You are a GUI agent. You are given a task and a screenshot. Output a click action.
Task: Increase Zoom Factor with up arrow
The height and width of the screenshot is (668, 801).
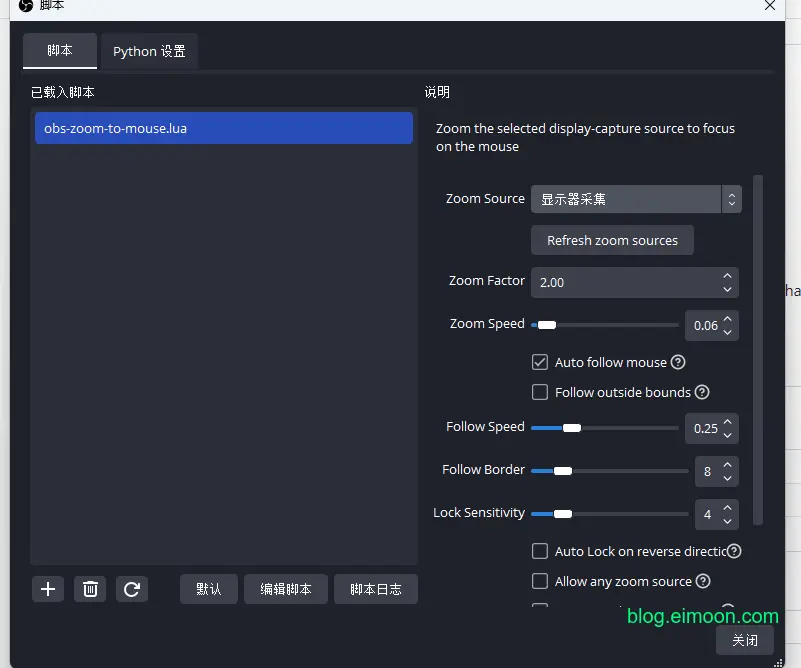(x=727, y=276)
